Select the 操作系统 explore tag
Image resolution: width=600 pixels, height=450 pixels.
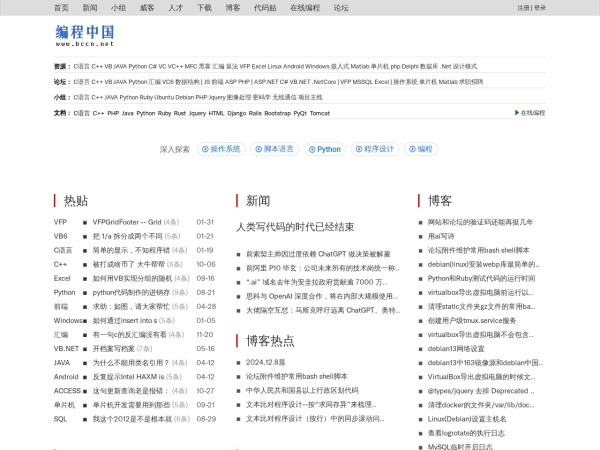[x=221, y=149]
